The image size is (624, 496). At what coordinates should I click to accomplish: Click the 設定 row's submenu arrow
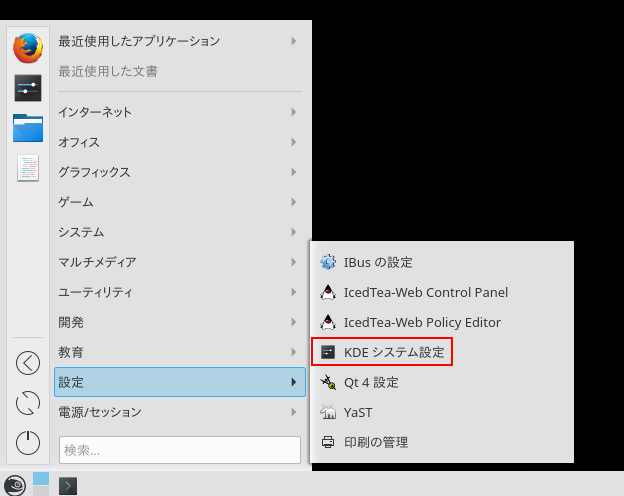click(x=294, y=382)
